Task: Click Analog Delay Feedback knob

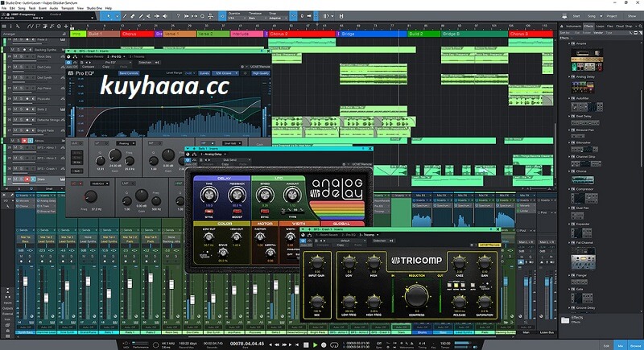Action: [x=237, y=195]
